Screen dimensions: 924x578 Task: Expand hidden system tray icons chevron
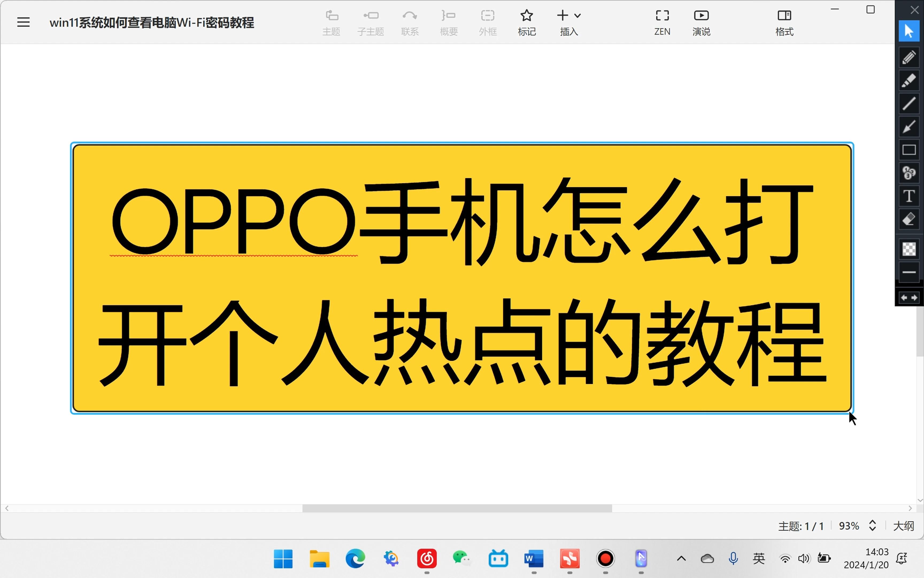(682, 559)
